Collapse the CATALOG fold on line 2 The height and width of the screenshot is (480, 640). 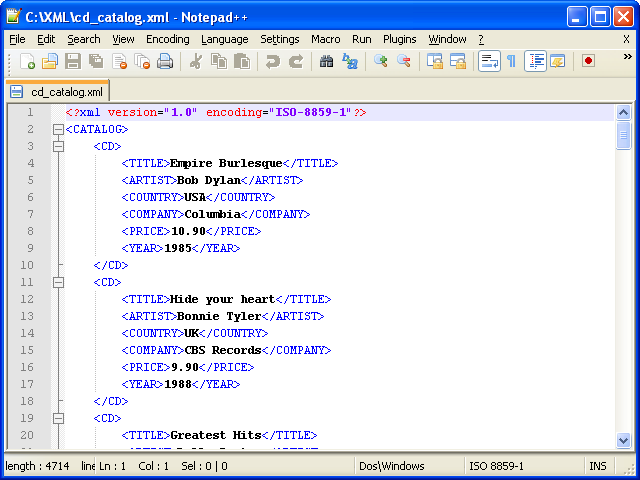tap(58, 129)
